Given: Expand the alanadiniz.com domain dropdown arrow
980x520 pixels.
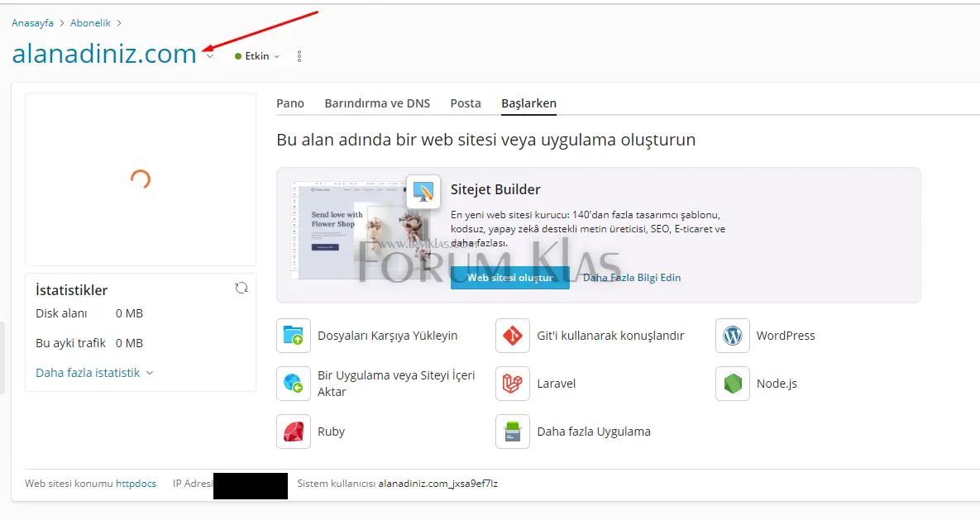Looking at the screenshot, I should (210, 56).
